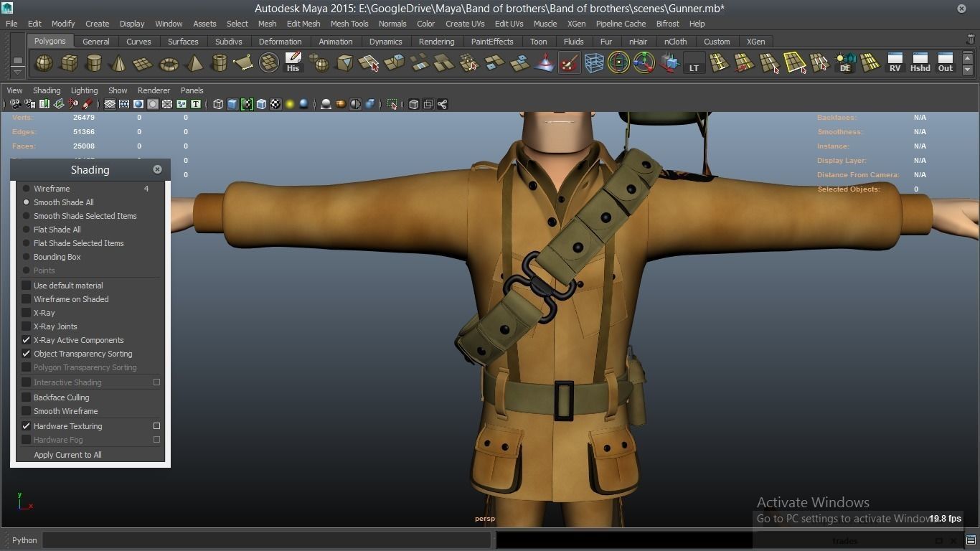Create a polygon torus from the shelf

tap(169, 63)
